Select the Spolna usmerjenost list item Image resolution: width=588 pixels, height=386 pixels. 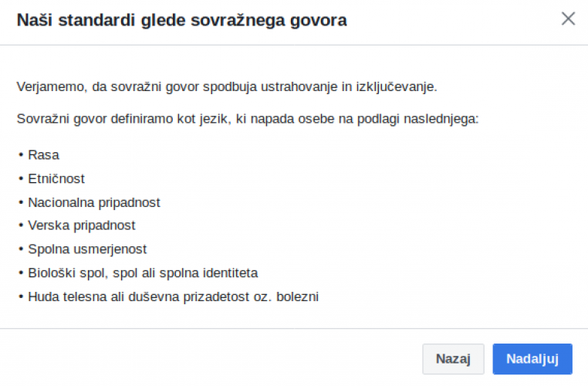point(87,249)
